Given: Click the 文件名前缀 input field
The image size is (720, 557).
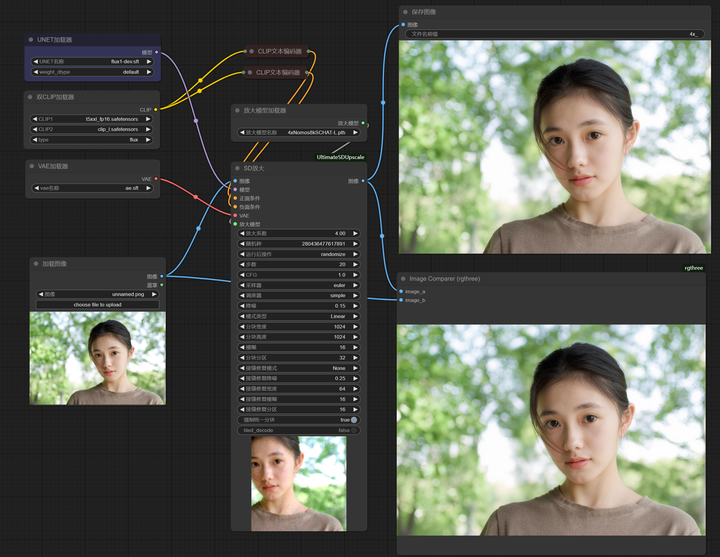Looking at the screenshot, I should click(x=555, y=33).
